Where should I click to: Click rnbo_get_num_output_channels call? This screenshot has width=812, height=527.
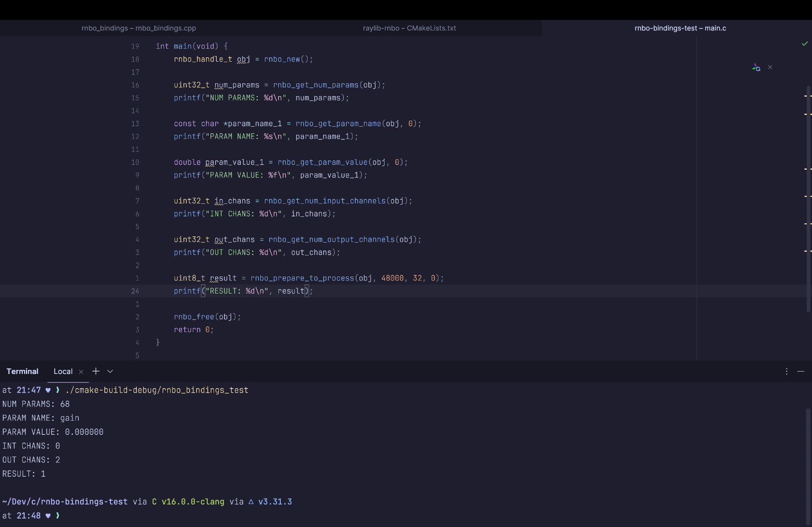(x=331, y=239)
